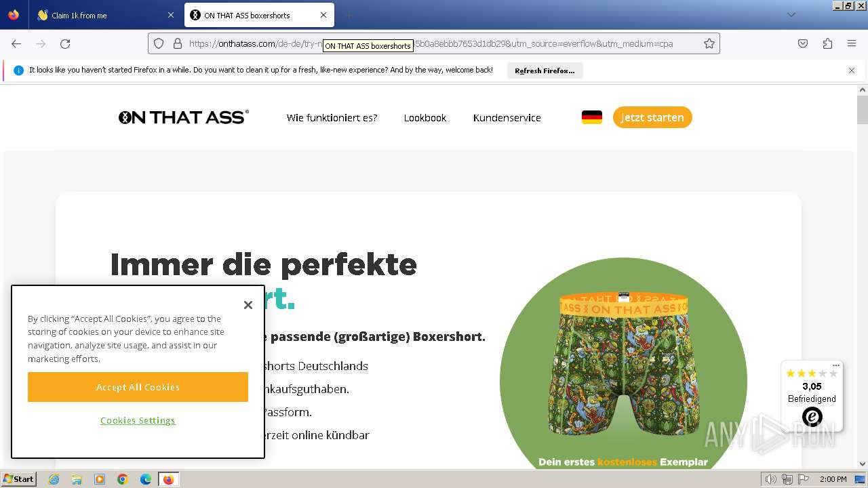Open Firefox application hamburger menu
Image resolution: width=868 pixels, height=488 pixels.
click(x=852, y=43)
